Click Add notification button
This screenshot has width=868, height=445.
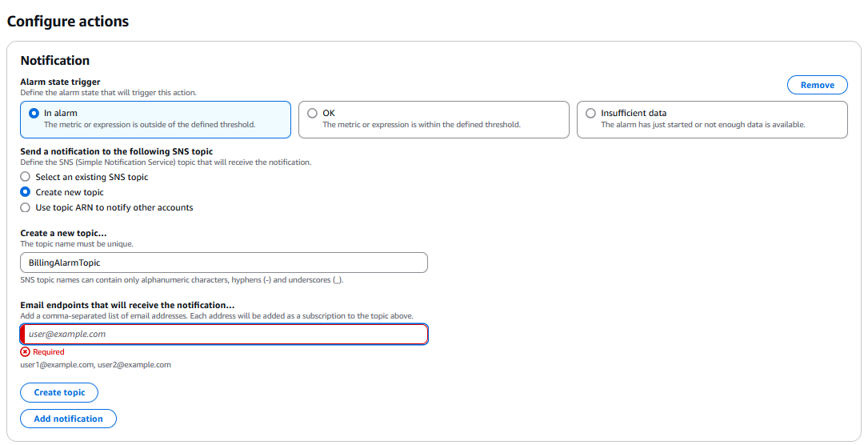[68, 419]
